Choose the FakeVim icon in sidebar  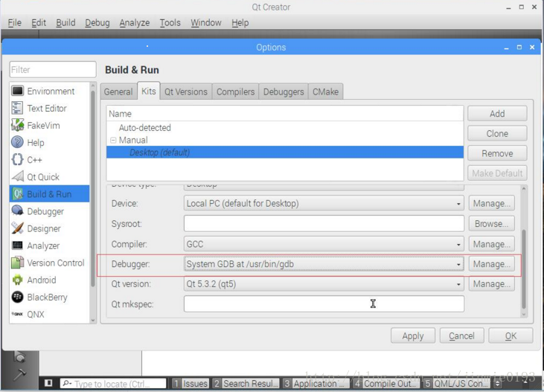17,125
